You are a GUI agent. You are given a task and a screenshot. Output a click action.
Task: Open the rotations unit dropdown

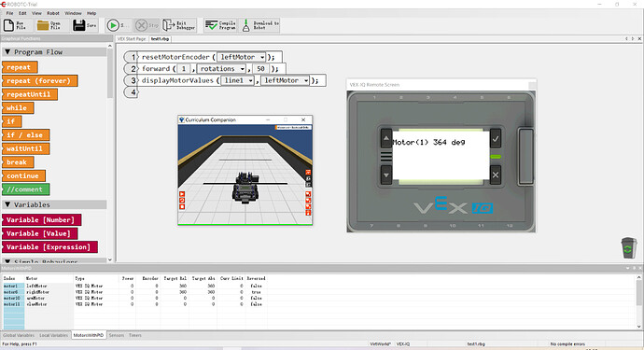coord(222,69)
